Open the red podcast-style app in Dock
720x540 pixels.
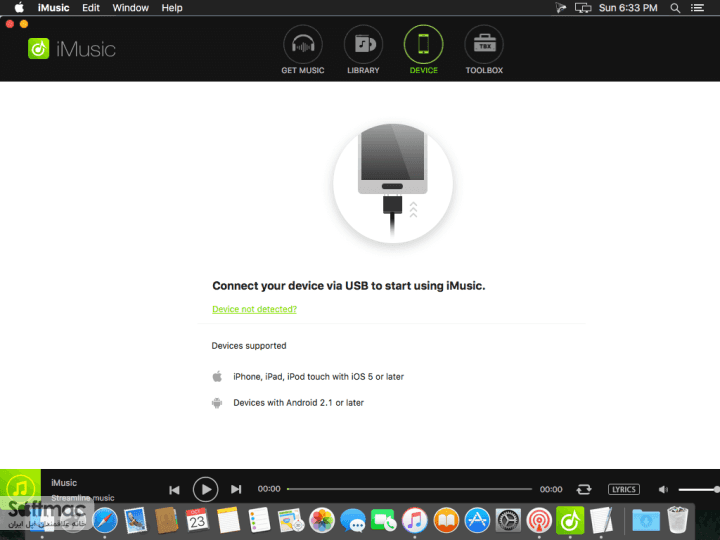coord(539,520)
